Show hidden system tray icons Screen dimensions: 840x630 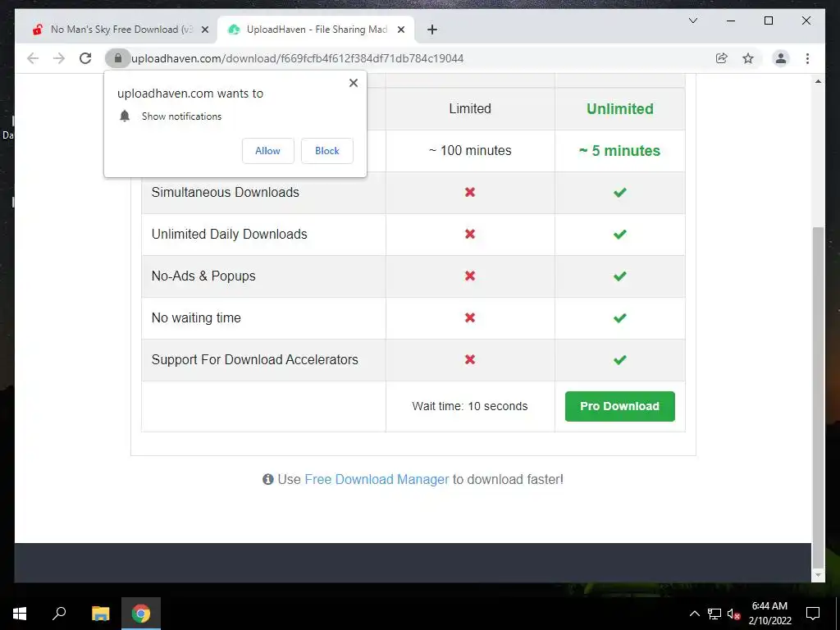694,614
